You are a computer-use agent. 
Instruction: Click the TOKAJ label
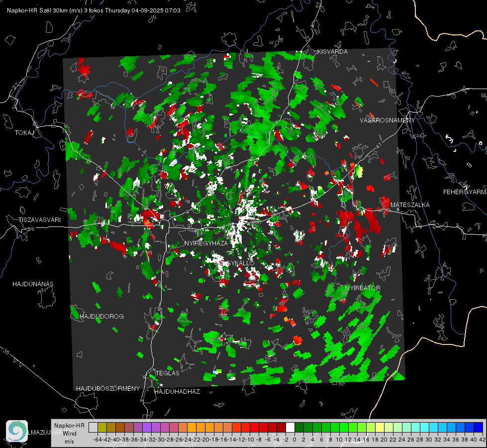point(24,133)
